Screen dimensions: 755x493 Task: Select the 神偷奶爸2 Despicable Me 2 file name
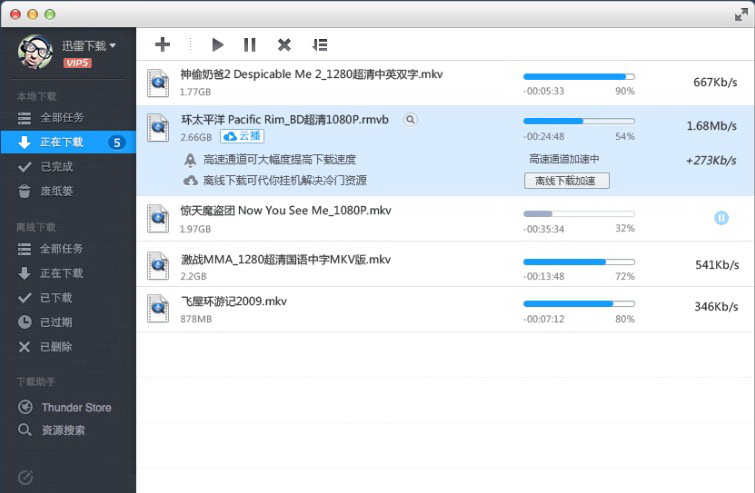(312, 74)
